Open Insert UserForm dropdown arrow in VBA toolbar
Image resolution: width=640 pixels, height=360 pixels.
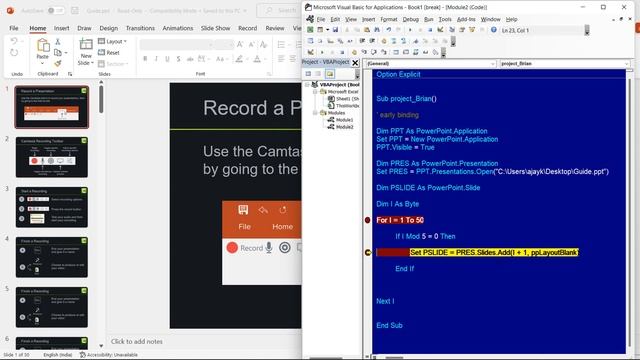pos(327,30)
